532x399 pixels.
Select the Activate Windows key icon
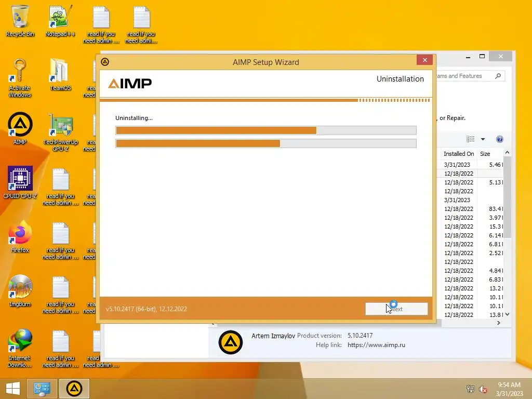pos(20,78)
